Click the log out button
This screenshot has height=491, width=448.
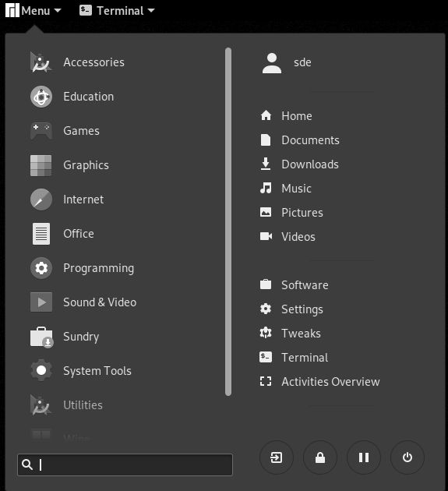coord(276,457)
